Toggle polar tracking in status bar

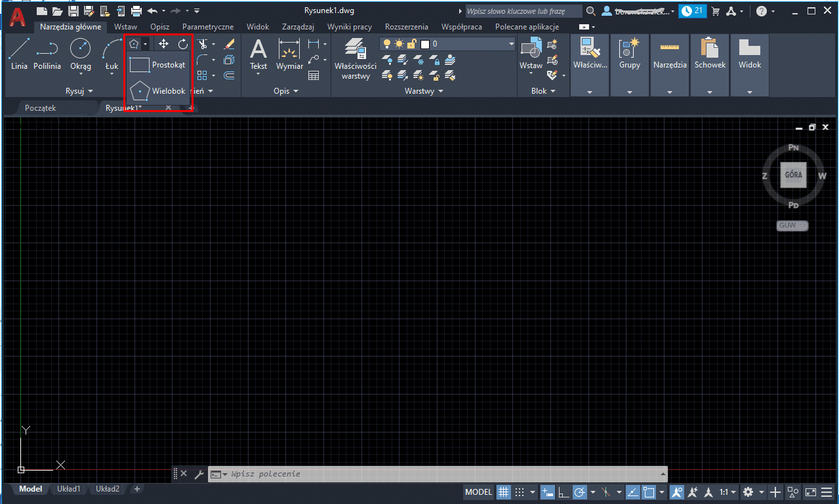click(x=579, y=492)
